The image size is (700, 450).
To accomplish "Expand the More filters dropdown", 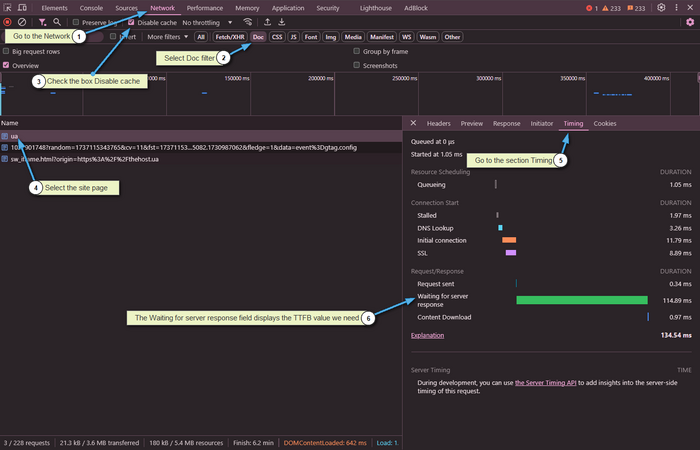I will 167,37.
